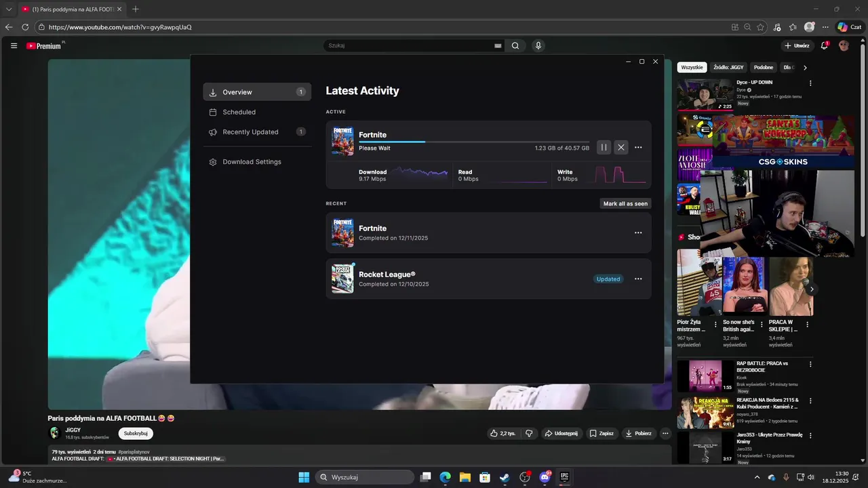
Task: Add page to favorites star icon
Action: (x=760, y=27)
